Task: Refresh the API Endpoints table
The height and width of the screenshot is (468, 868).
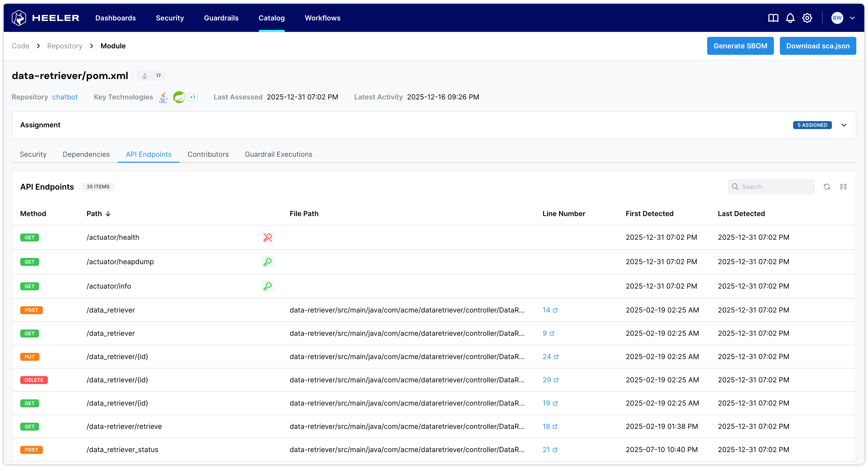Action: (827, 186)
